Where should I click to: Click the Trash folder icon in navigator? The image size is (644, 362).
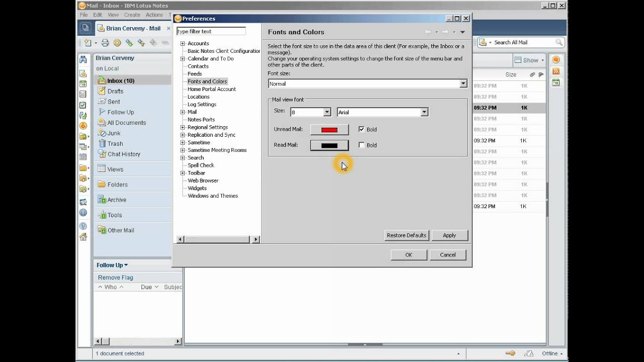(x=102, y=143)
